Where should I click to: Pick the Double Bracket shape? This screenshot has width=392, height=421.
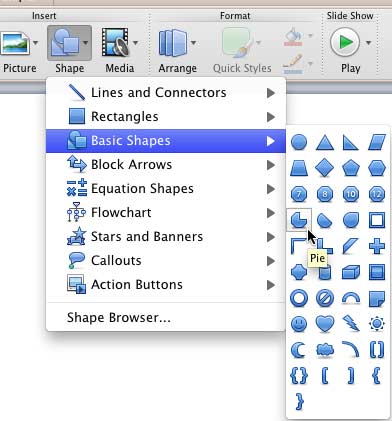(x=377, y=350)
